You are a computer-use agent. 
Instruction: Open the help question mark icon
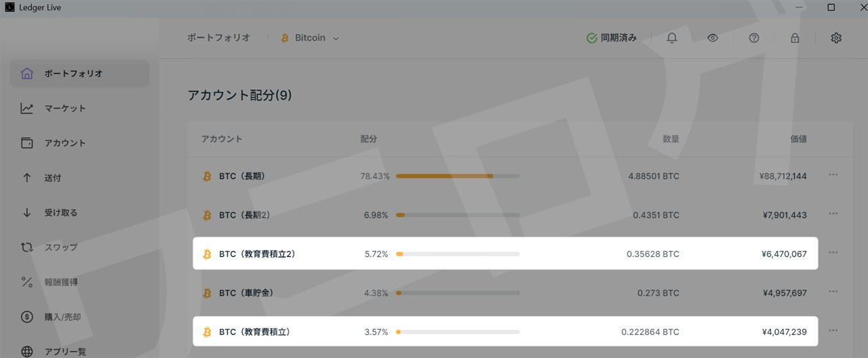click(x=754, y=38)
